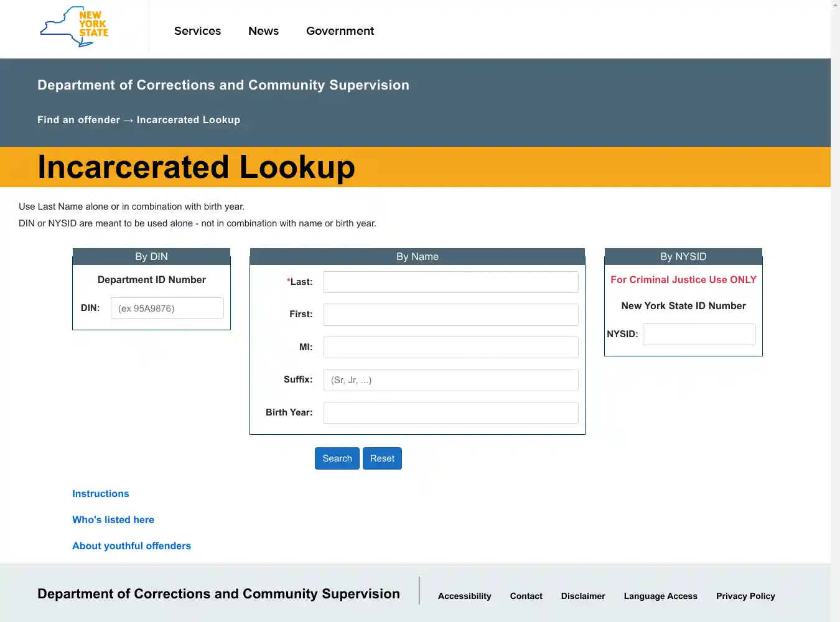Open the Government menu item

(x=340, y=31)
